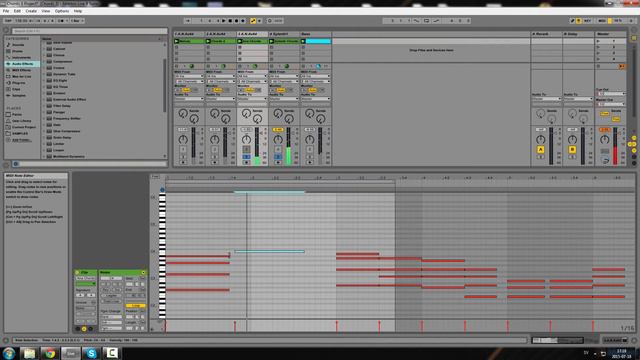Click the Fold button above the piano roll
Screen dimensions: 640x360
click(155, 177)
